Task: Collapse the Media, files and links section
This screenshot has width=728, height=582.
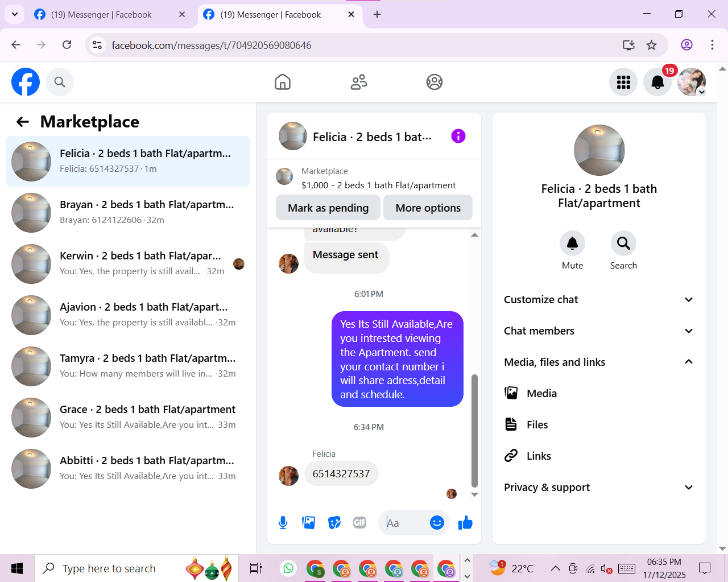Action: pos(599,362)
